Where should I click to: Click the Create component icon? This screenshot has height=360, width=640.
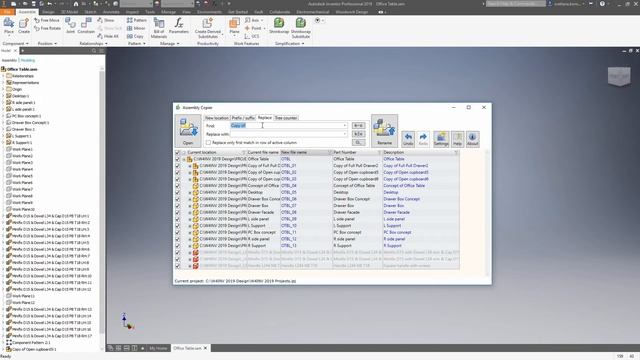coord(24,26)
